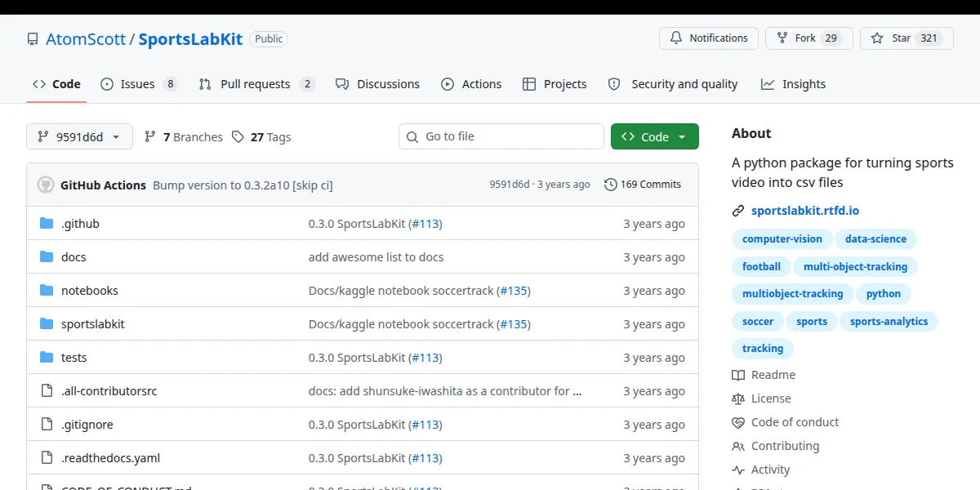Open the 169 Commits history link

click(643, 185)
